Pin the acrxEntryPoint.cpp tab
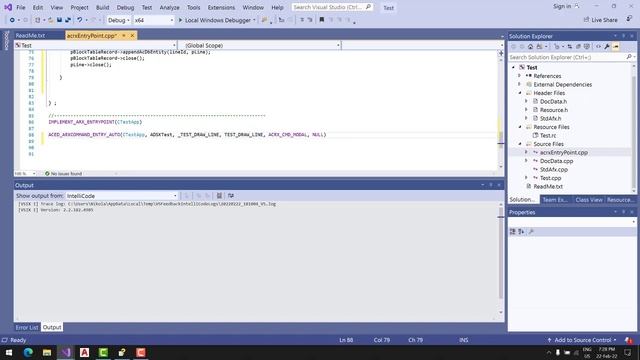 click(124, 36)
